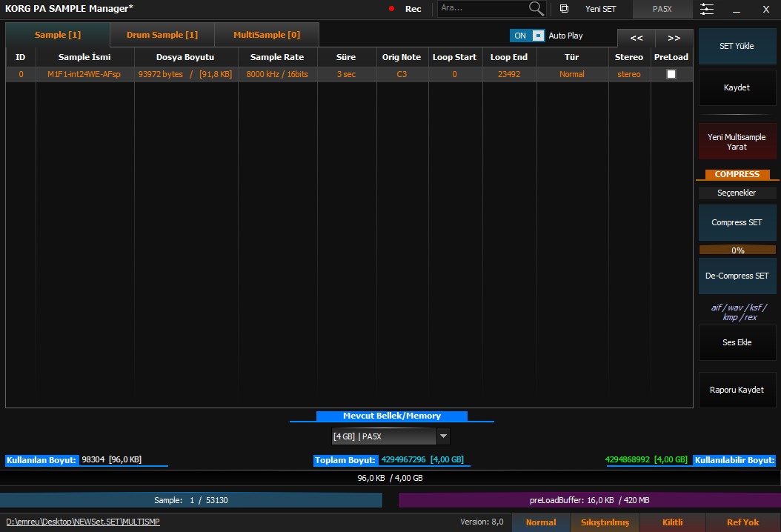
Task: Click inside the Ara search field
Action: [x=482, y=9]
